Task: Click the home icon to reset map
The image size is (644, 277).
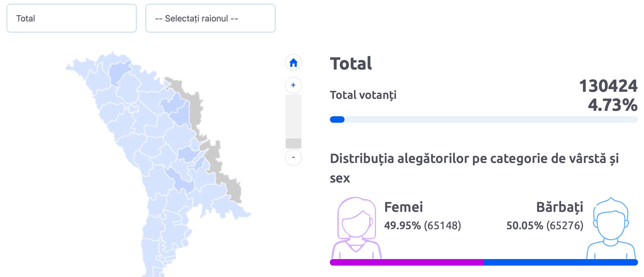Action: (293, 63)
